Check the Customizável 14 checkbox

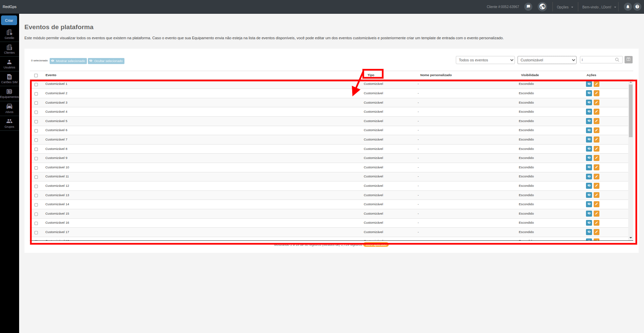[36, 205]
